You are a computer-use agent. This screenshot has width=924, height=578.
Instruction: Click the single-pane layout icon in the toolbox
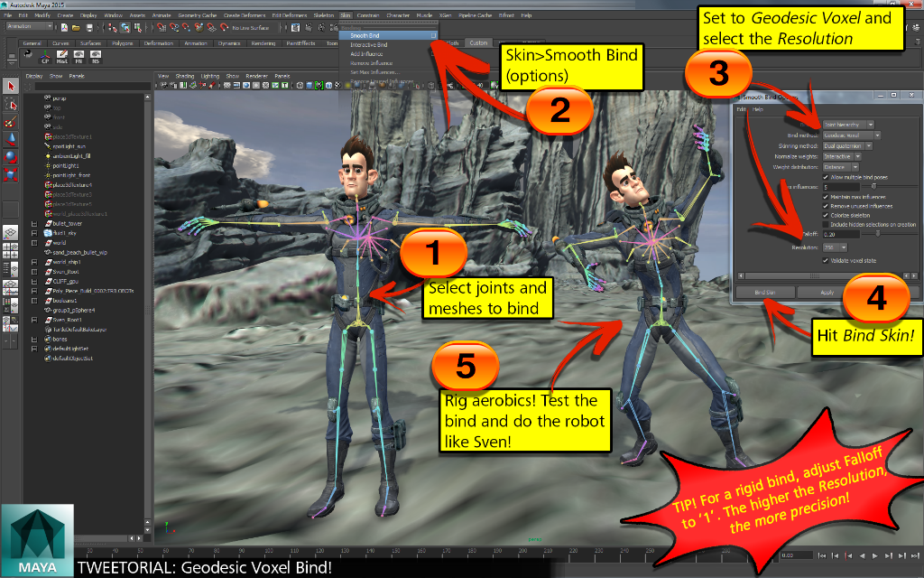(10, 230)
